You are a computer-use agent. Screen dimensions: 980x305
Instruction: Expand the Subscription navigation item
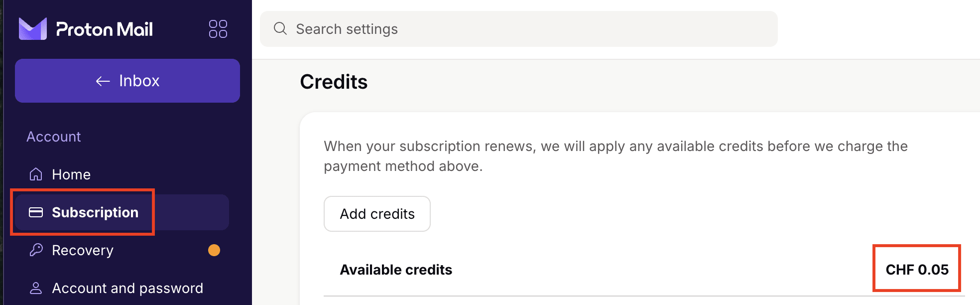[95, 212]
